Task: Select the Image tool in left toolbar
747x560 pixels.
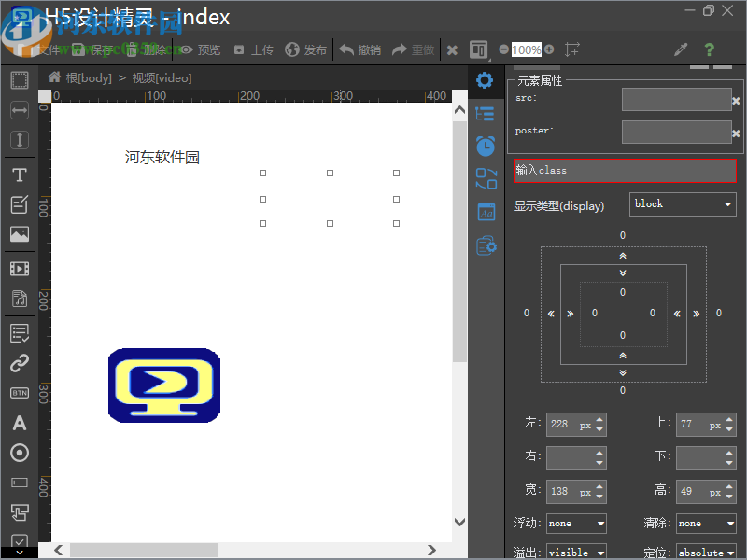Action: pyautogui.click(x=19, y=234)
